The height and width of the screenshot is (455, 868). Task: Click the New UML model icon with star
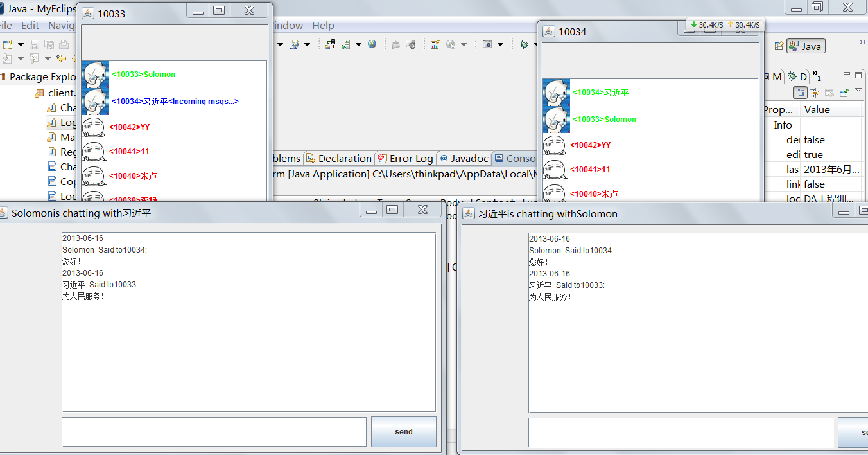435,44
